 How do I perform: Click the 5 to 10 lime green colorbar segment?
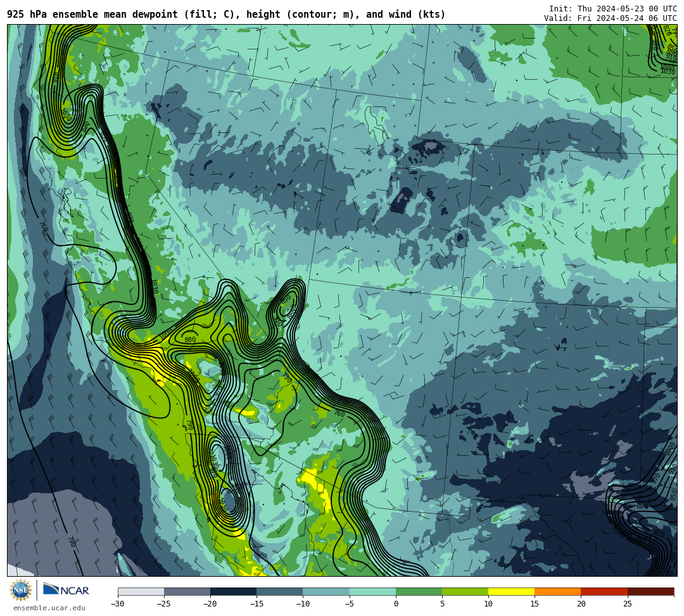click(x=465, y=591)
